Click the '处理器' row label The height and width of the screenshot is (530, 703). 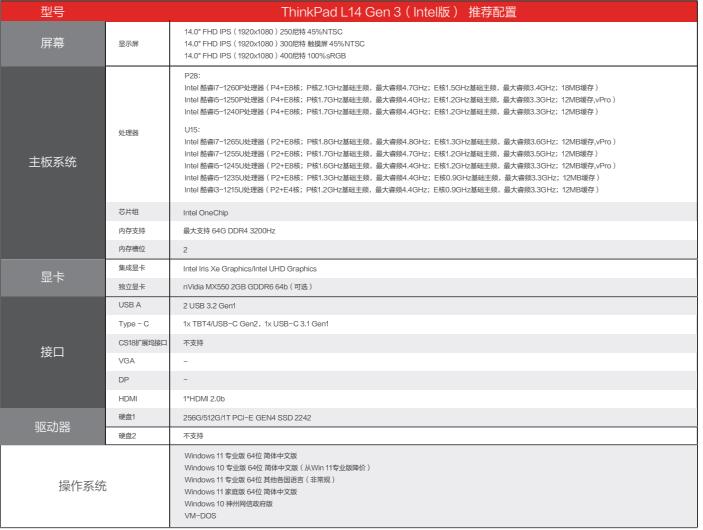point(128,133)
